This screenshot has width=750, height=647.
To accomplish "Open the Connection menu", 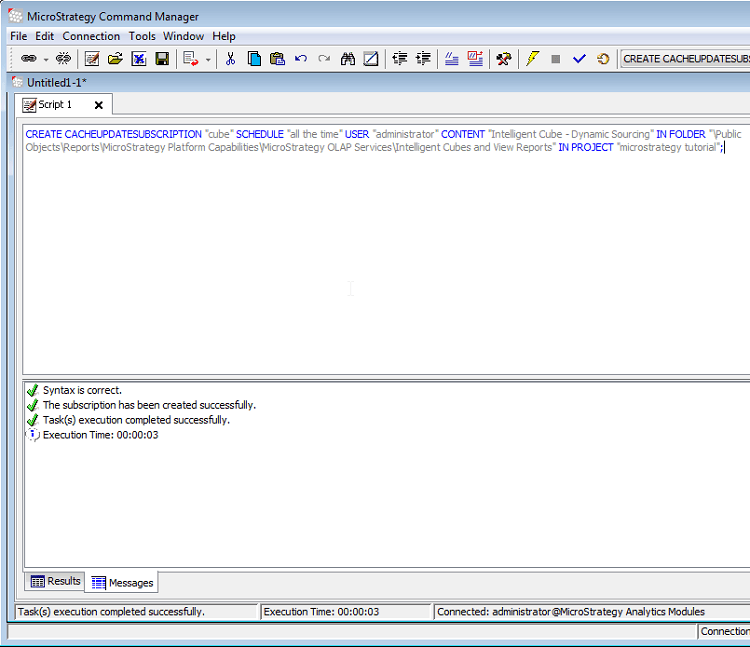I will point(91,36).
